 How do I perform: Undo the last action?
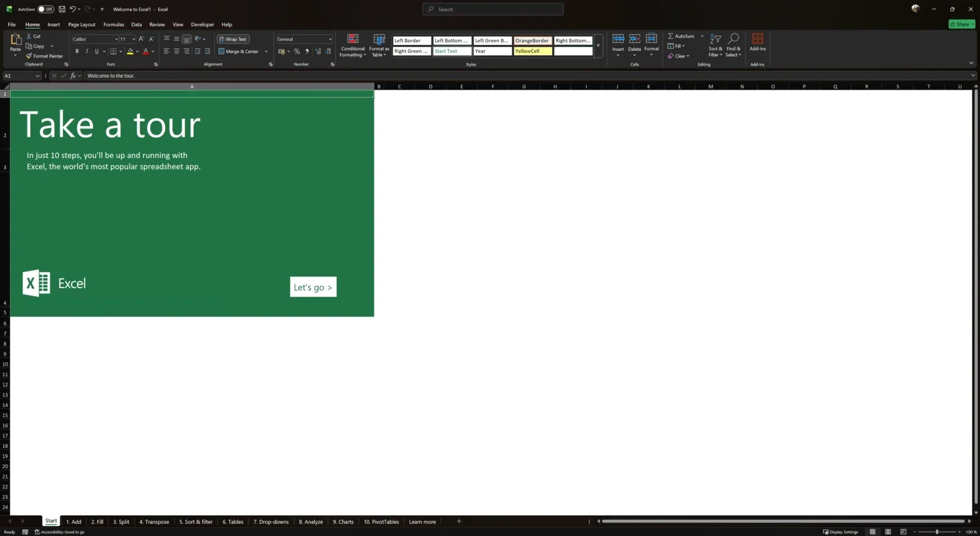click(x=72, y=9)
